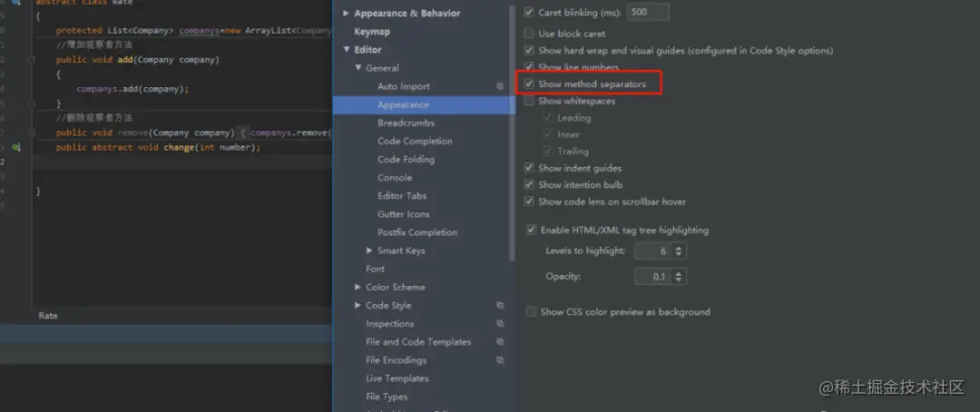
Task: Click the Rate breadcrumb in editor
Action: (48, 316)
